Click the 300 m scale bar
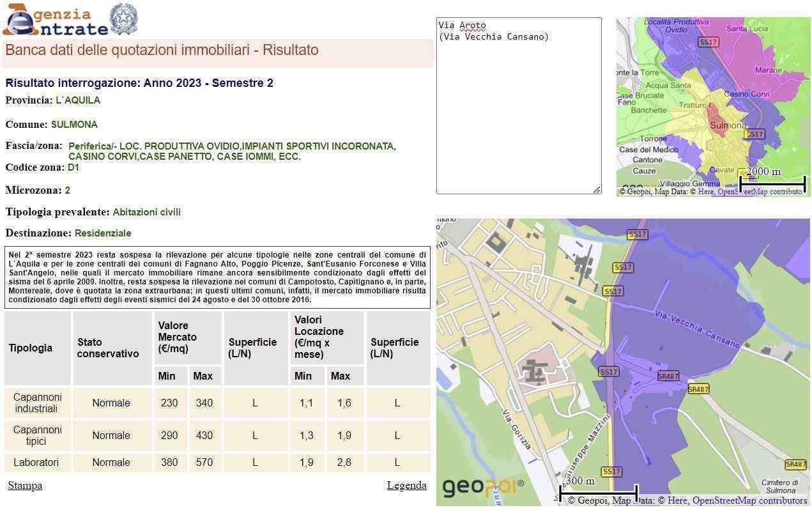812x510 pixels. 598,492
